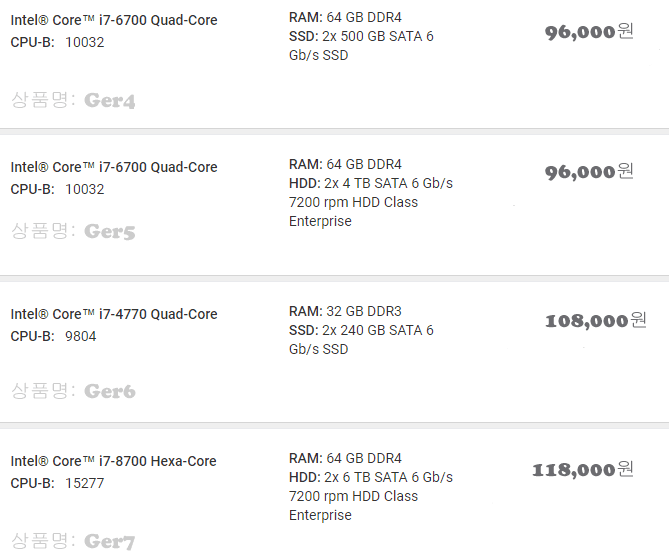Screen dimensions: 669x559
Task: Open the Intel Core i7-4770 Quad-Core title
Action: [114, 314]
